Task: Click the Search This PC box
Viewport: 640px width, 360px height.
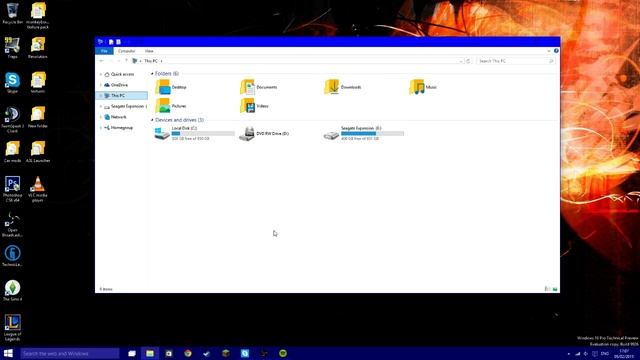Action: [516, 61]
